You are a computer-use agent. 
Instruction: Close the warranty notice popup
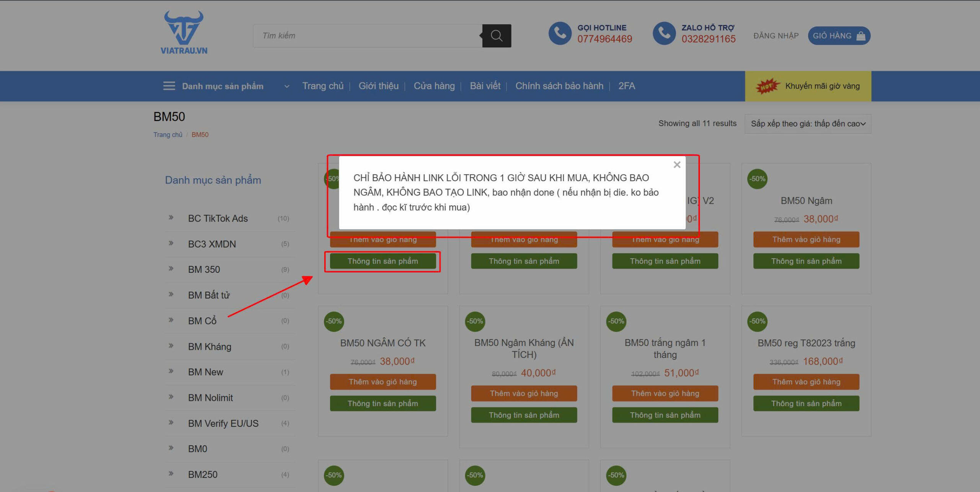click(677, 165)
